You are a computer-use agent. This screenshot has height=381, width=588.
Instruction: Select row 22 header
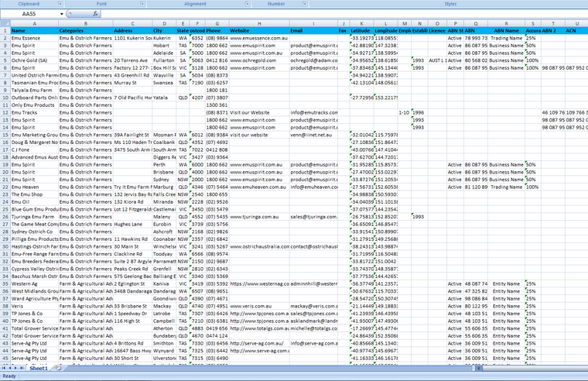[5, 187]
